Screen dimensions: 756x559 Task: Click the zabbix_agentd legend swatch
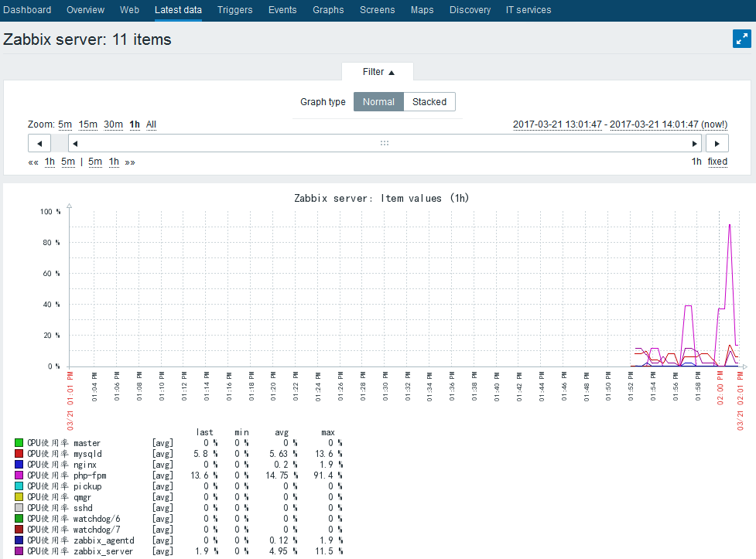pos(19,540)
